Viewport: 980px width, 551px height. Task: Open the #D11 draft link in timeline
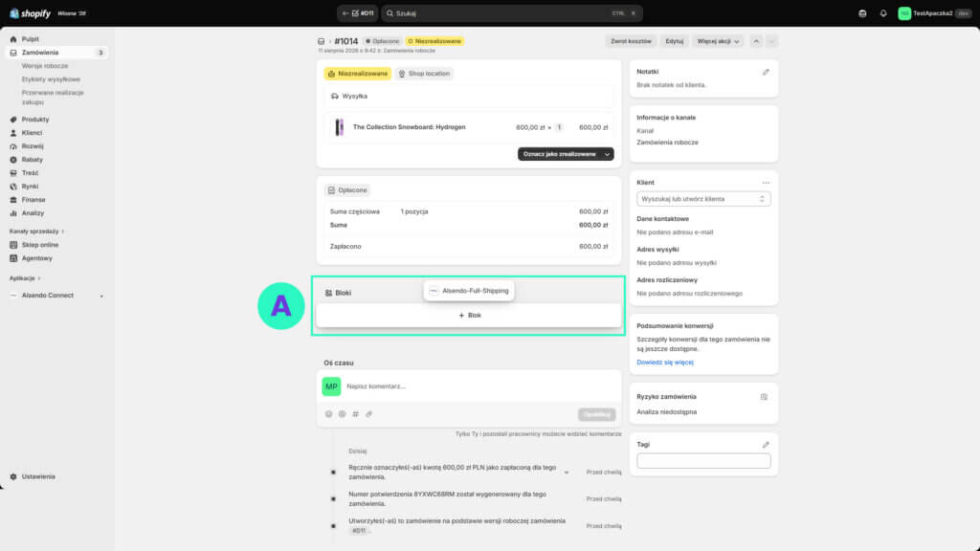(x=359, y=530)
